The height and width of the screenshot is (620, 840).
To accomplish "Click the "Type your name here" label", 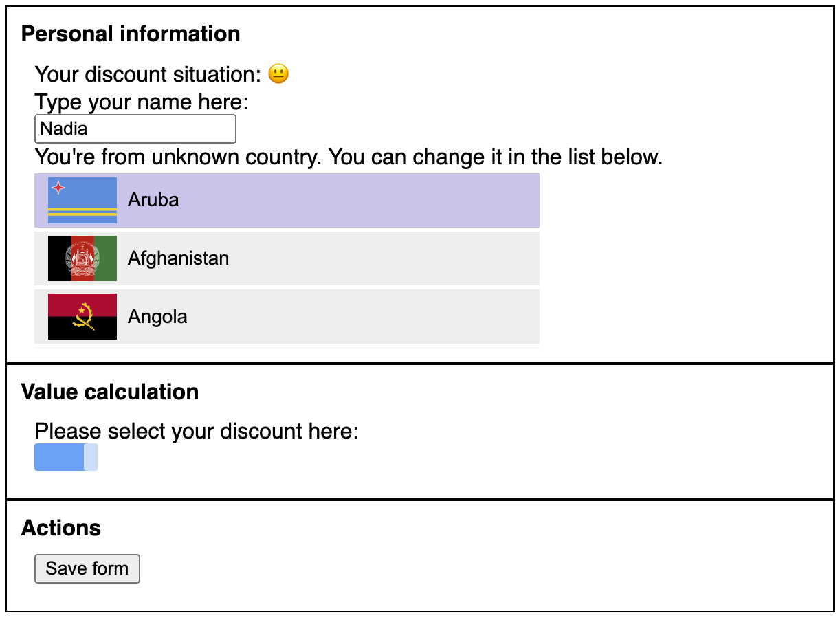I will click(x=142, y=102).
